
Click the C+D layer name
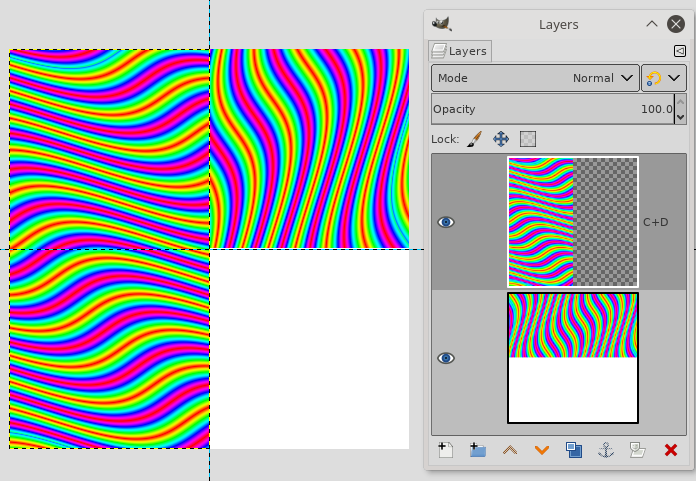coord(655,222)
